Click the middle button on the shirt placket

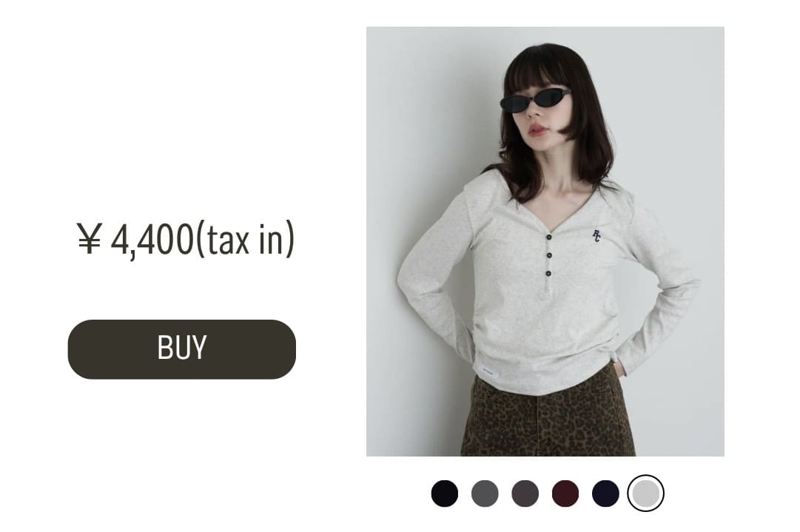(x=549, y=255)
